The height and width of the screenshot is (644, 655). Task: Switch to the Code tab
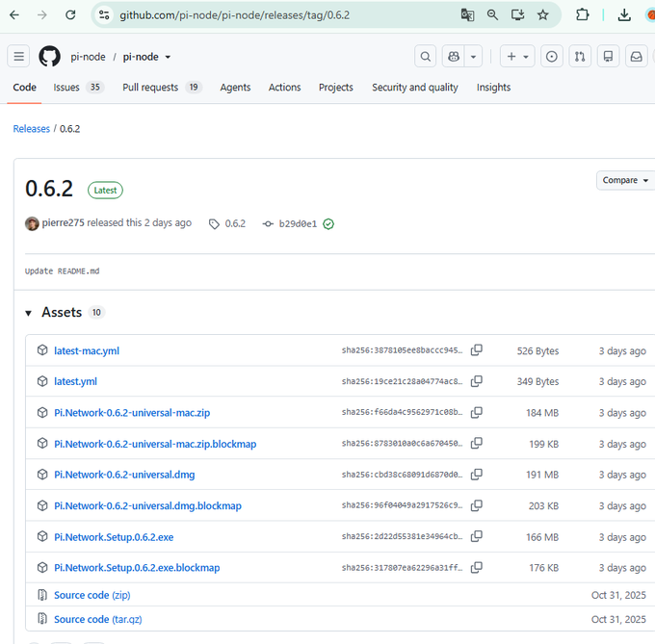25,88
